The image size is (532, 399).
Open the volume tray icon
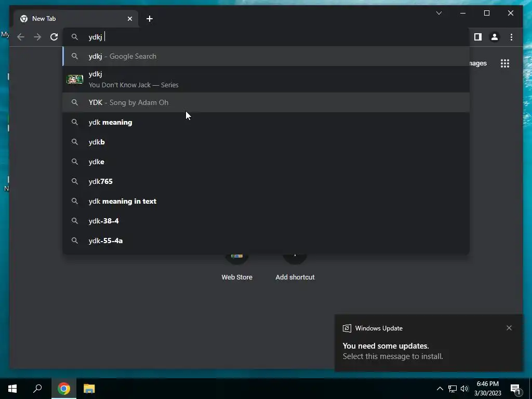pos(464,389)
